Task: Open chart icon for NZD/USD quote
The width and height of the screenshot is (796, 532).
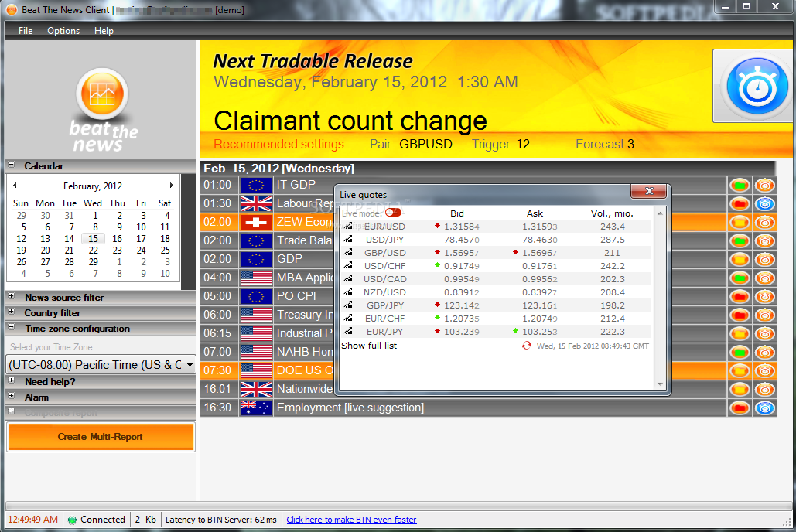Action: click(x=348, y=292)
